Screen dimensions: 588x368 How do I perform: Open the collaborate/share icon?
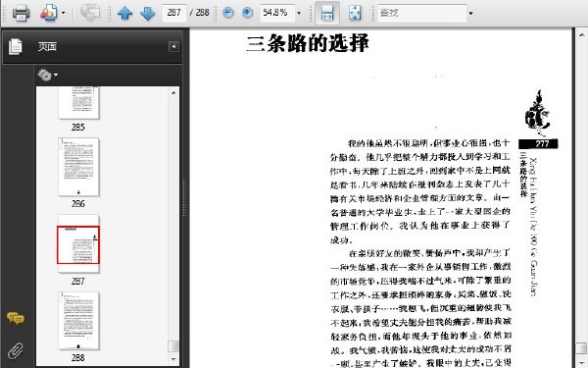[49, 13]
